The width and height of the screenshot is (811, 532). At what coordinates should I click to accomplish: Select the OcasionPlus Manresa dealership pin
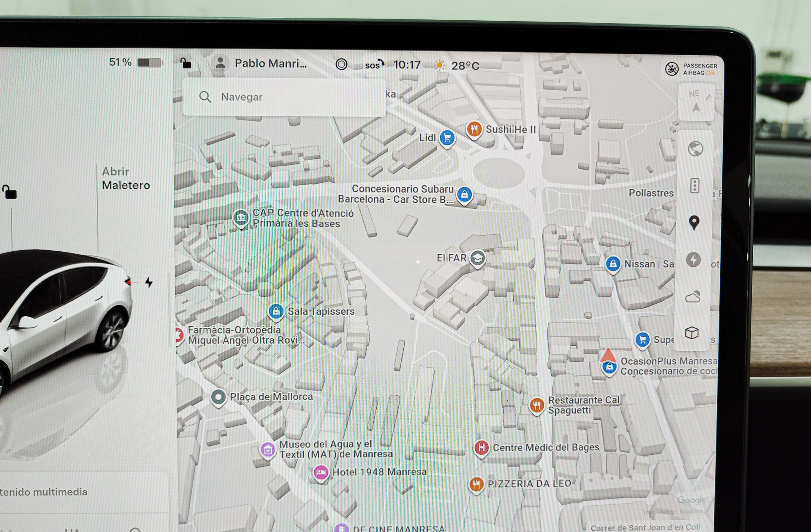pos(609,367)
